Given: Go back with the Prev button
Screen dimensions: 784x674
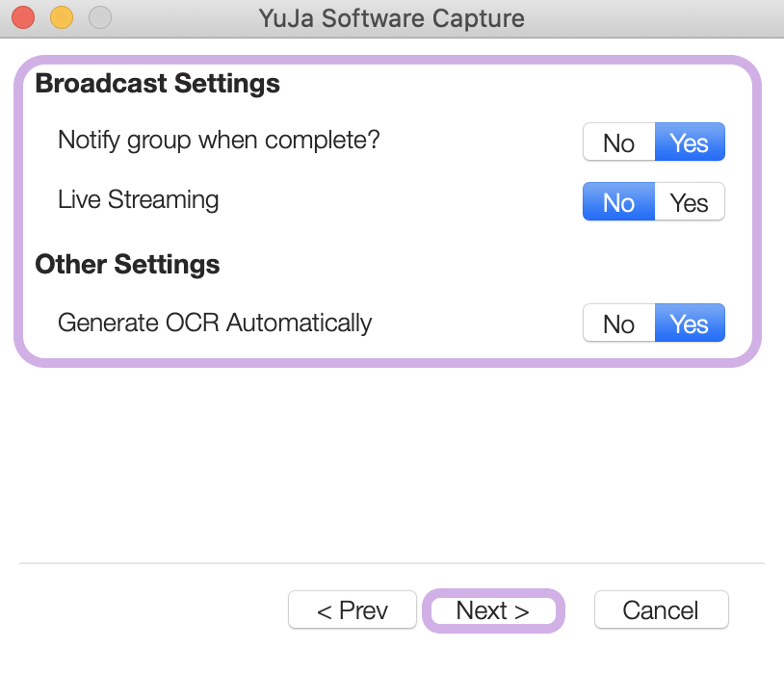Looking at the screenshot, I should pos(353,610).
